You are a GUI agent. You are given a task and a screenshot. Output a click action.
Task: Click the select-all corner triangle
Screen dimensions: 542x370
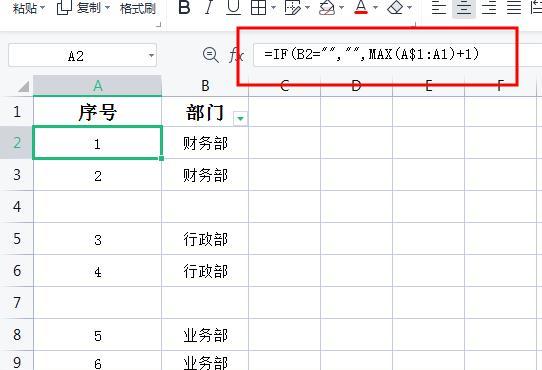pyautogui.click(x=23, y=86)
